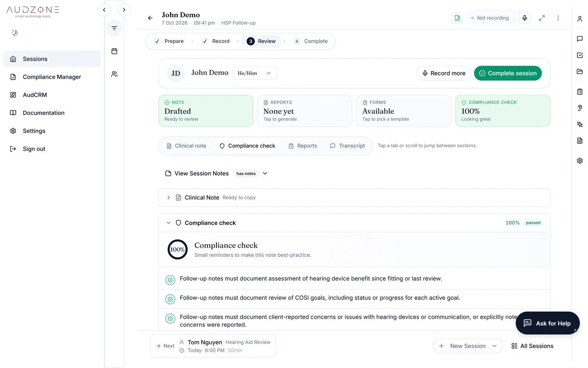Open the checklist tasks icon in right rail
The image size is (588, 368).
(580, 55)
